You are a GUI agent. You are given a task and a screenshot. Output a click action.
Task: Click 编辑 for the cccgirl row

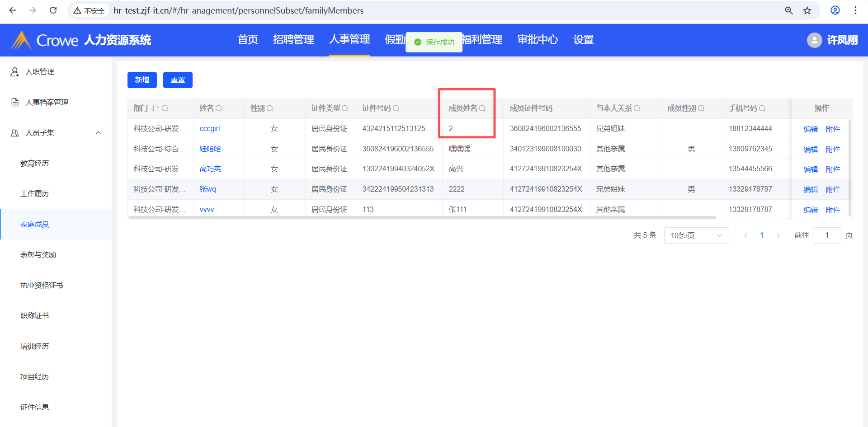(x=810, y=129)
